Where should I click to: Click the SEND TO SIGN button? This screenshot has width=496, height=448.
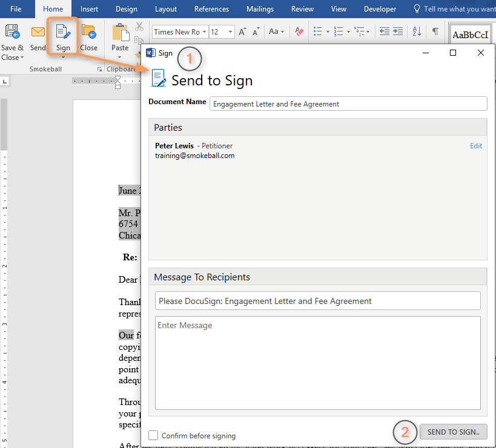click(453, 432)
